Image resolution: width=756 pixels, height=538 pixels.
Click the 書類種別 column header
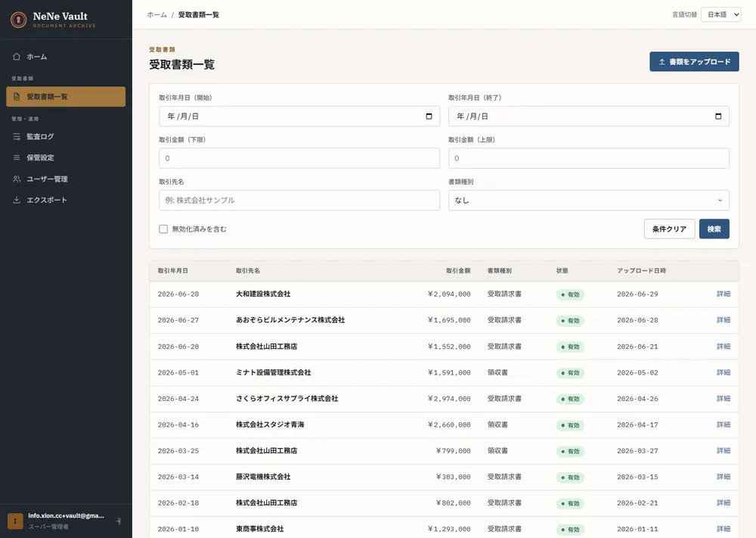[500, 271]
